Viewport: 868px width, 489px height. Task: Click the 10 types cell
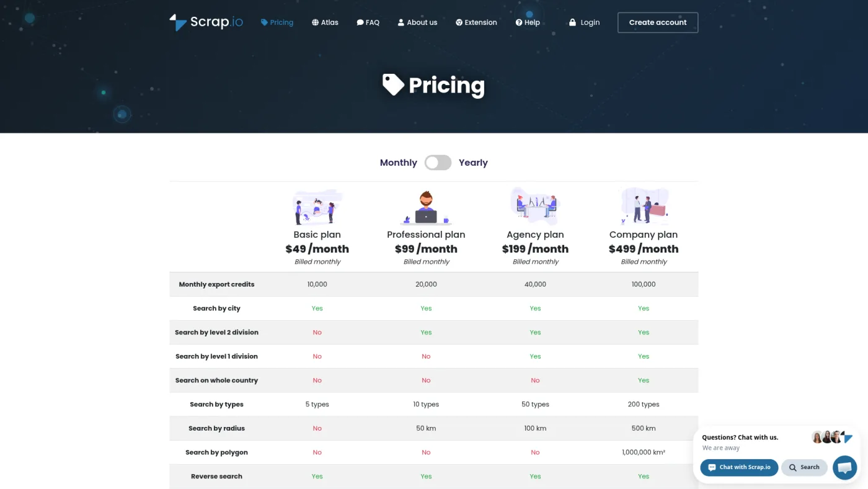(x=426, y=405)
